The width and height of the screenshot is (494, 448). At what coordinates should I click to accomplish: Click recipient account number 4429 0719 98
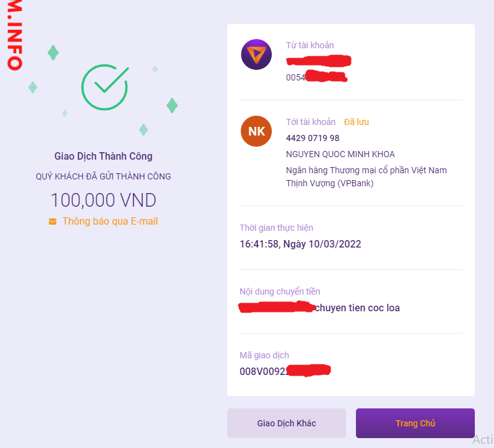coord(313,138)
